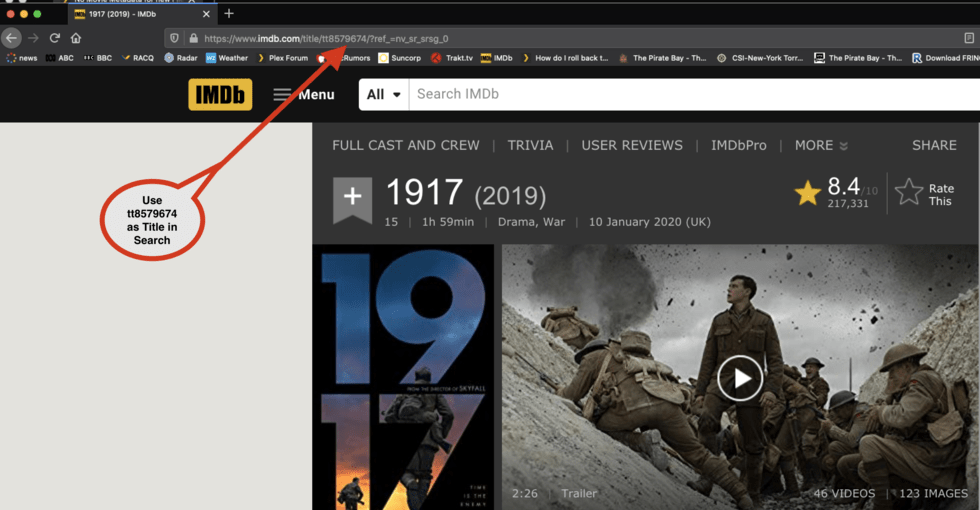Open the tracking protection shield icon
This screenshot has height=510, width=980.
click(174, 38)
